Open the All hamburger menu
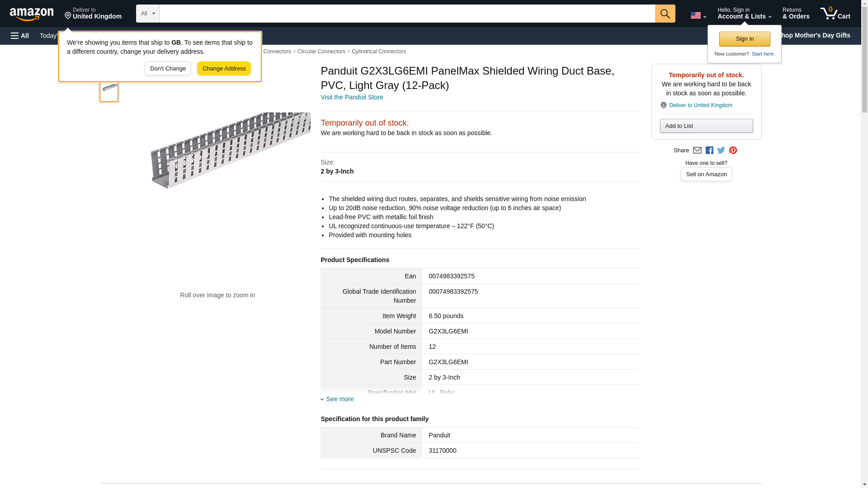868x488 pixels. pyautogui.click(x=20, y=36)
